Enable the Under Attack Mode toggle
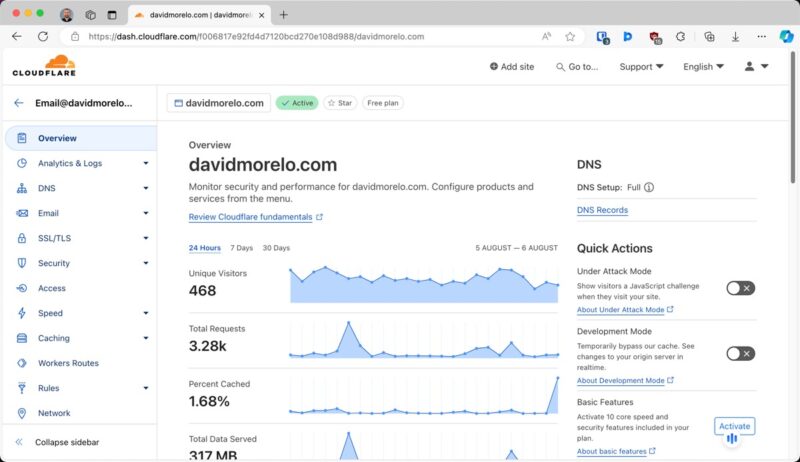Screen dimensions: 800x462 [740, 288]
